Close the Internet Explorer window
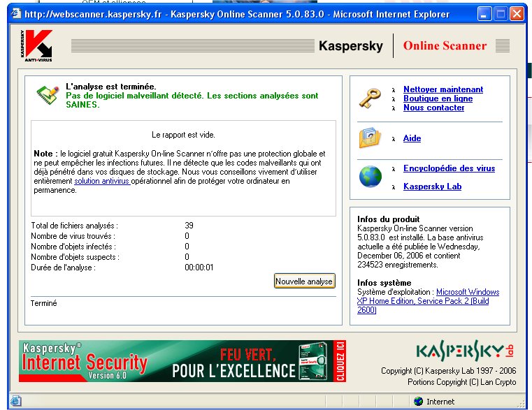532x410 pixels. [x=517, y=14]
